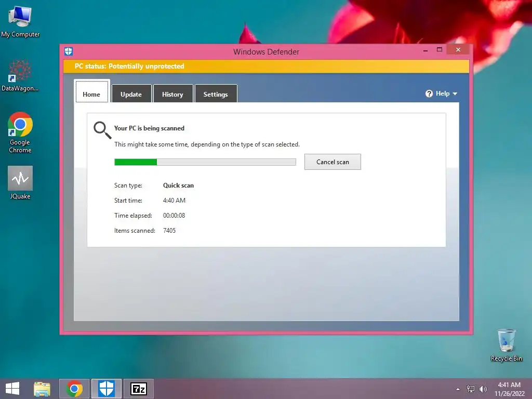Click the items scanned count 7405
This screenshot has height=399, width=532.
coord(169,230)
